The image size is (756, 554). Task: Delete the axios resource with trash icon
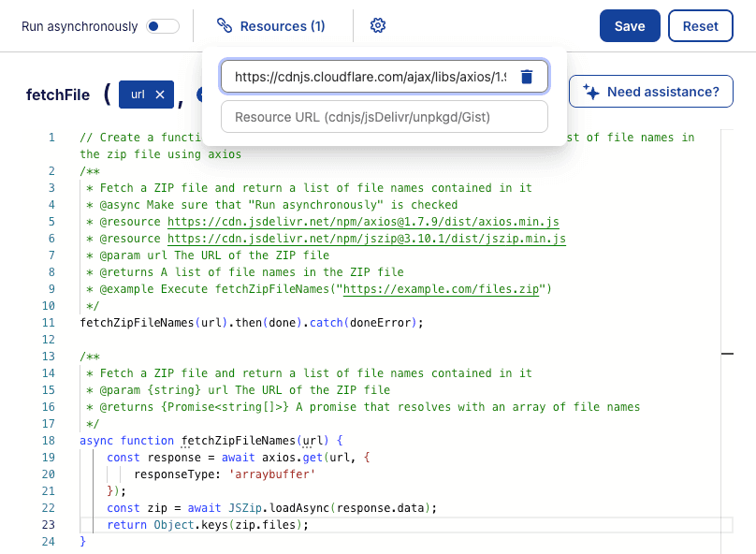[527, 77]
